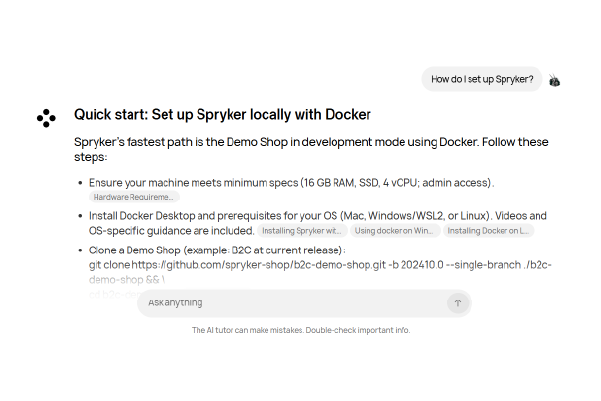The image size is (601, 401).
Task: Click the Quick start heading
Action: click(x=222, y=115)
